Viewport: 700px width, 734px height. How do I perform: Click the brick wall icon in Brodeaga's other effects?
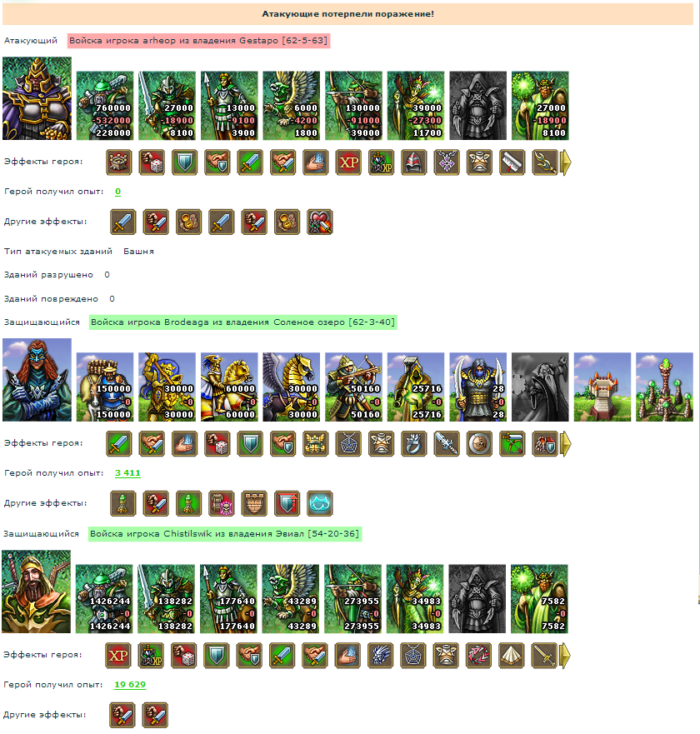[254, 503]
